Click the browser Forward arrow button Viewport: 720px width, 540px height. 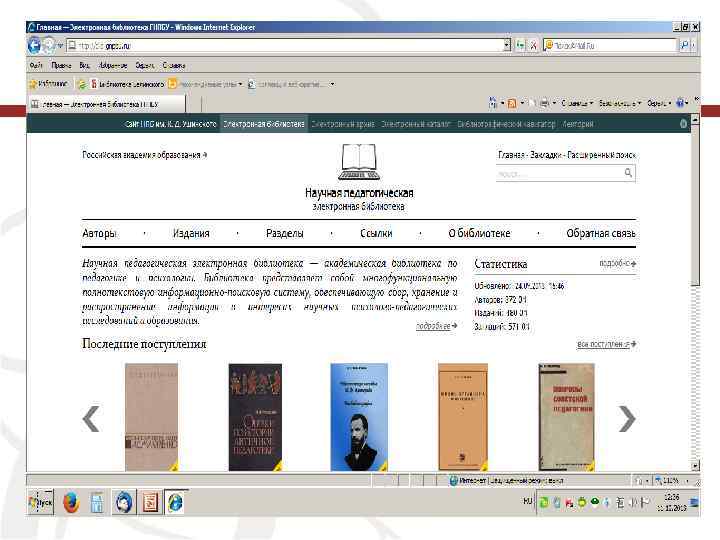click(x=49, y=45)
